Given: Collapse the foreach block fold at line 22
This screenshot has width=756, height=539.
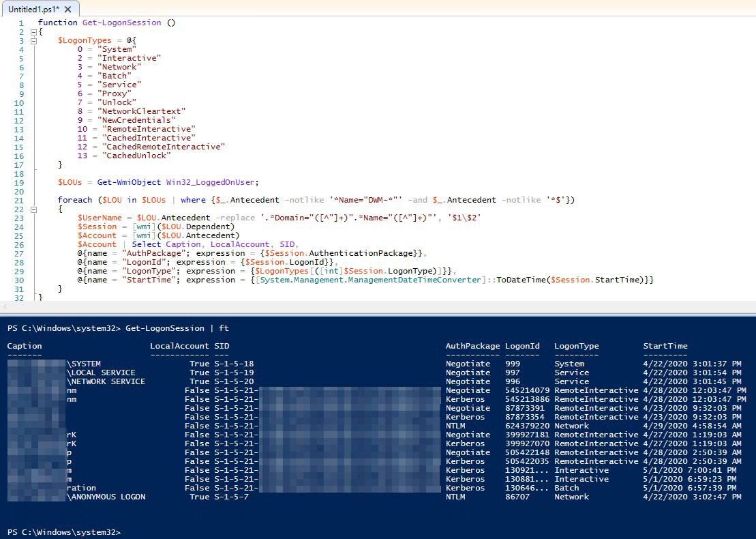Looking at the screenshot, I should click(x=34, y=209).
